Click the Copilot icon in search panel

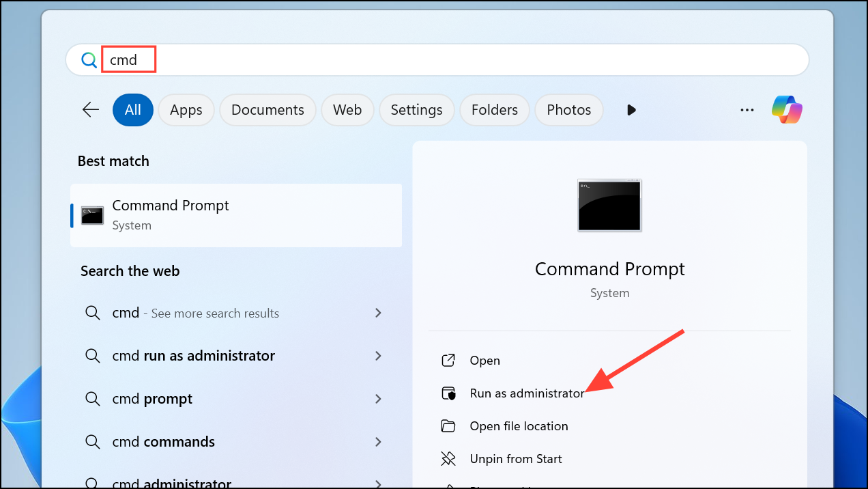tap(787, 110)
